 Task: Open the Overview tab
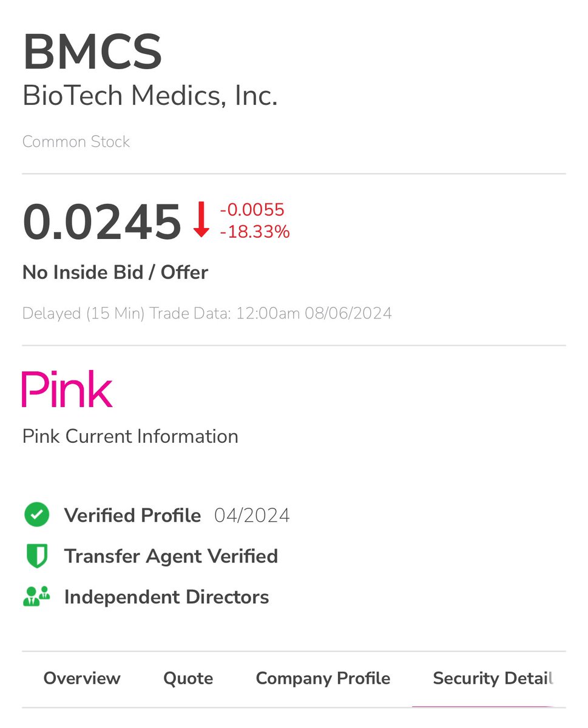pyautogui.click(x=82, y=678)
